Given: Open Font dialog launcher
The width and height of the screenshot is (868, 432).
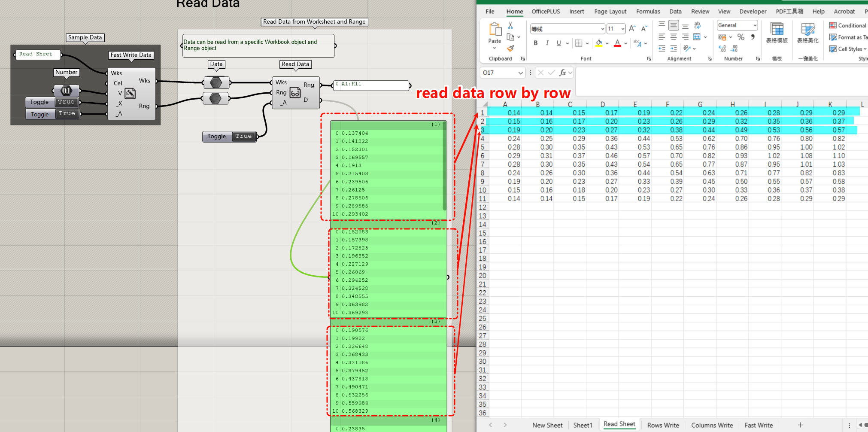Looking at the screenshot, I should [649, 59].
